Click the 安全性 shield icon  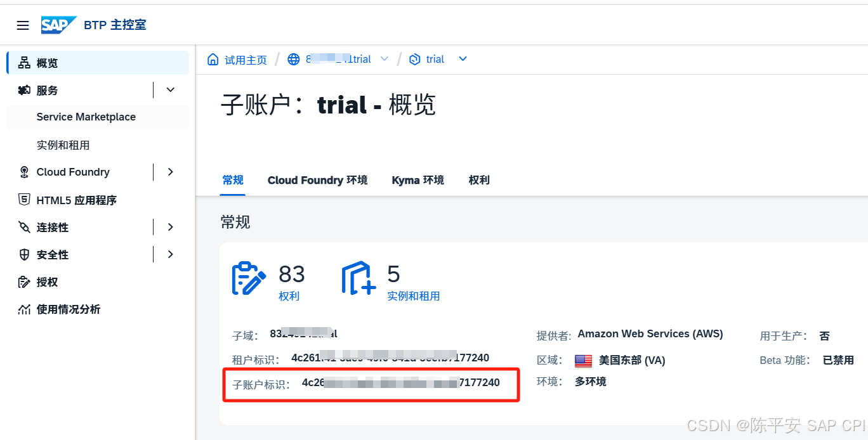(24, 255)
